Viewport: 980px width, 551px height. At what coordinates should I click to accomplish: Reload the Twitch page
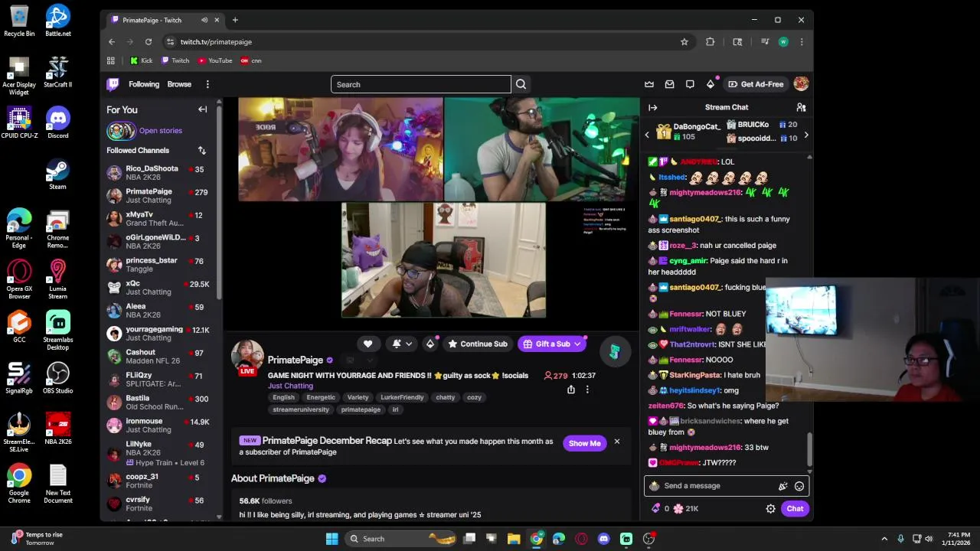pyautogui.click(x=149, y=42)
